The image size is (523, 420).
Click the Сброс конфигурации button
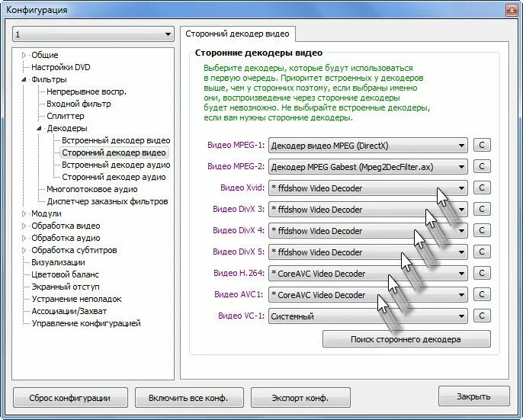tap(70, 398)
